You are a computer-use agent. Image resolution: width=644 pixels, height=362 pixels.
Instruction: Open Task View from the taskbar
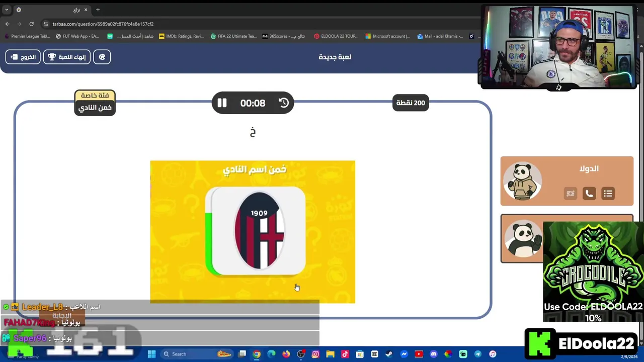tap(242, 354)
